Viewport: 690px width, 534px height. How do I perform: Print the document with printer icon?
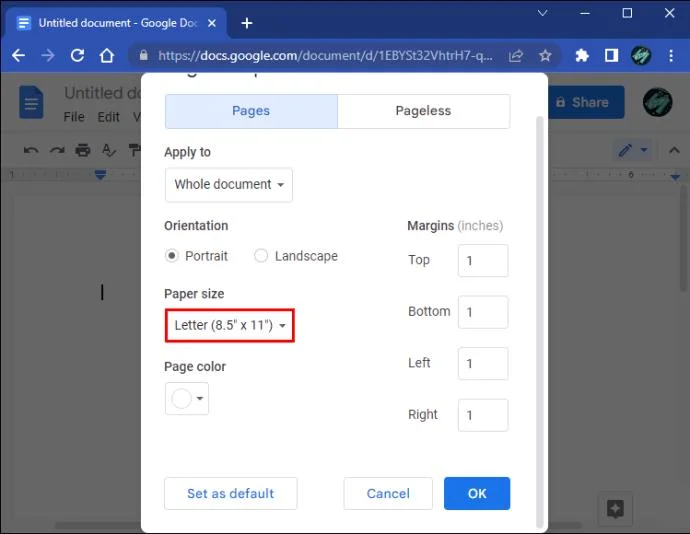83,151
